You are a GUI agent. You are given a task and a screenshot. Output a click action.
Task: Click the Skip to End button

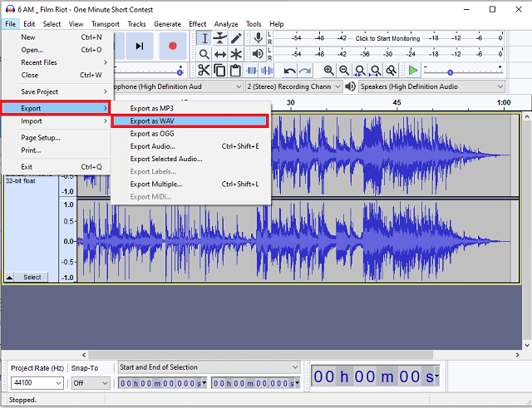[x=139, y=46]
